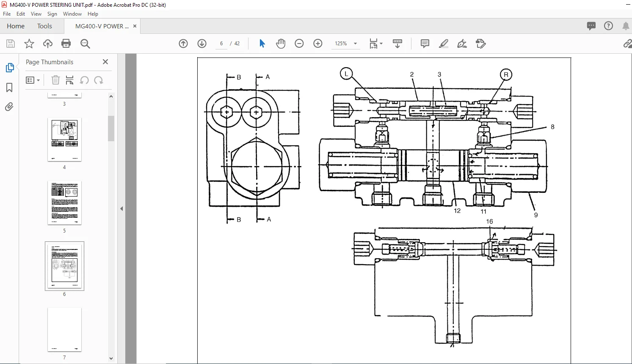The width and height of the screenshot is (632, 364).
Task: Open the Sign document pen tool
Action: click(462, 44)
